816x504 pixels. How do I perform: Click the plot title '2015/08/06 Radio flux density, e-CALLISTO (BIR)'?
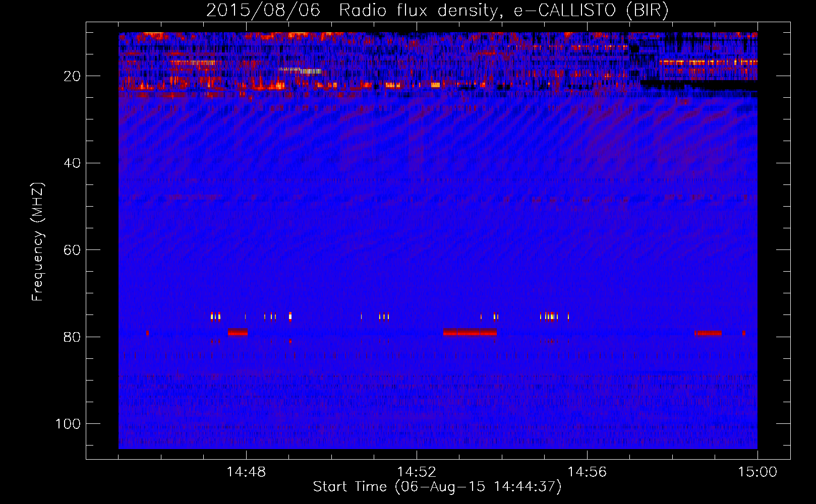click(437, 10)
